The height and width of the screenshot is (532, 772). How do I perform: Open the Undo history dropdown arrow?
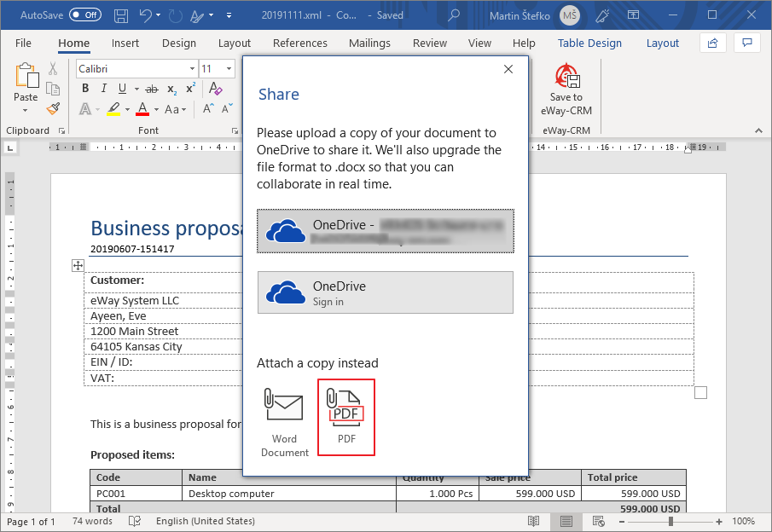[x=158, y=15]
